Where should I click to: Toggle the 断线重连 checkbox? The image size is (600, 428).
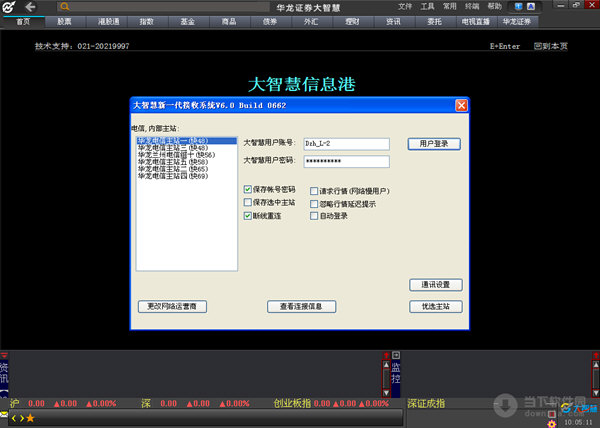click(x=248, y=216)
